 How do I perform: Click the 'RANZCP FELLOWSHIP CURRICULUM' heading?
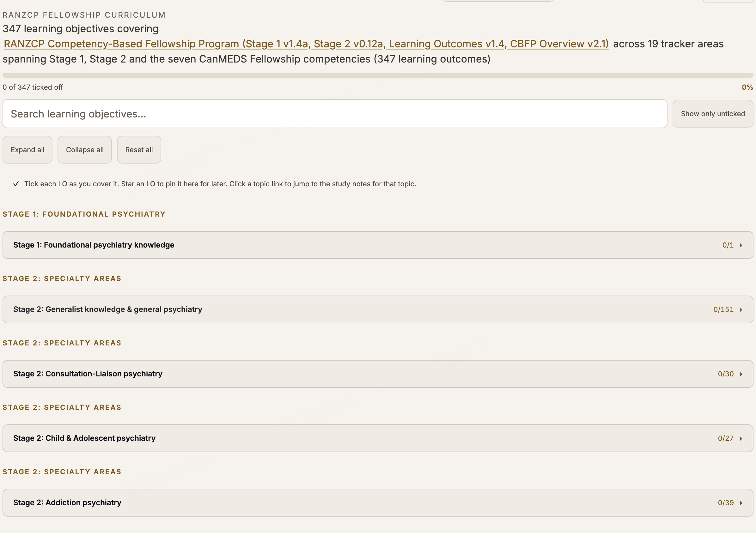click(84, 15)
